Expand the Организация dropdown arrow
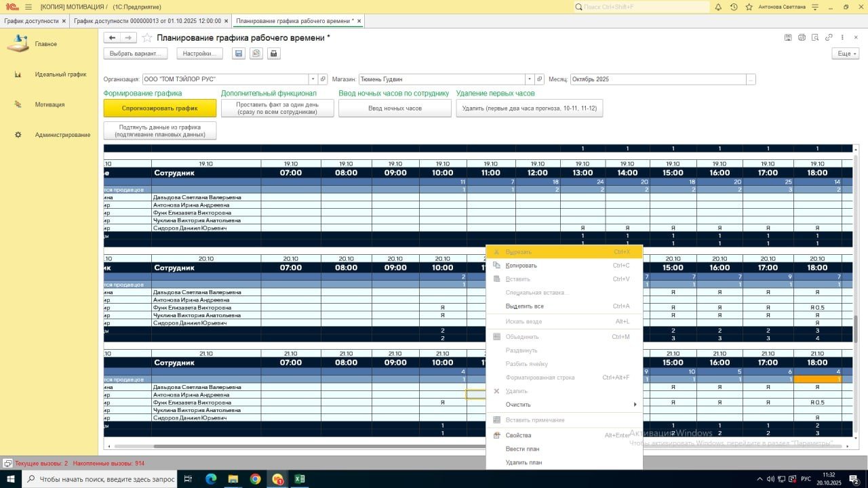868x488 pixels. tap(313, 79)
